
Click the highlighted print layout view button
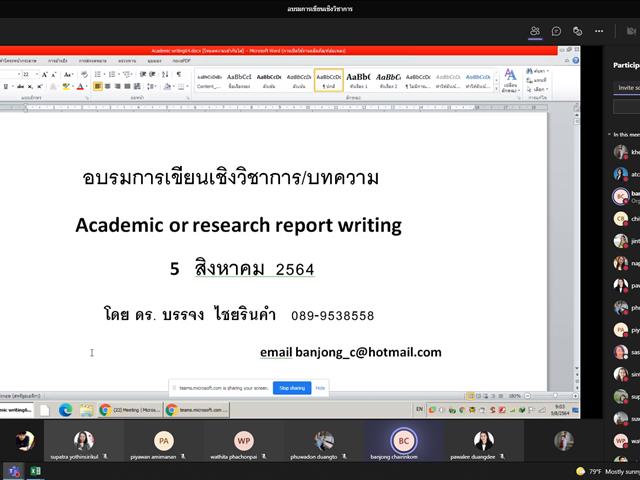click(x=471, y=396)
